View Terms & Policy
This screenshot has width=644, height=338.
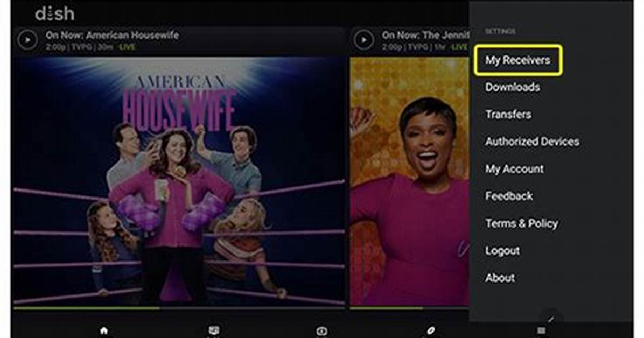click(522, 223)
